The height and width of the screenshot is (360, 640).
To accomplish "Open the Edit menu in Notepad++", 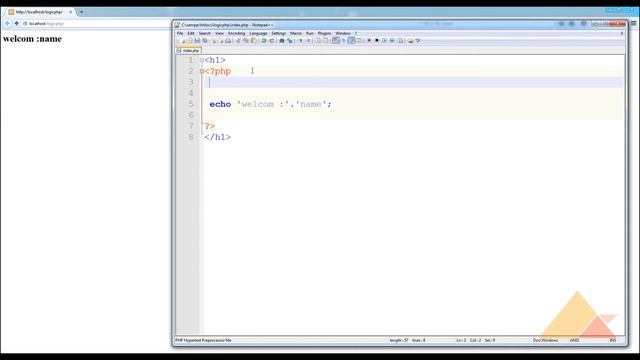I will (191, 33).
